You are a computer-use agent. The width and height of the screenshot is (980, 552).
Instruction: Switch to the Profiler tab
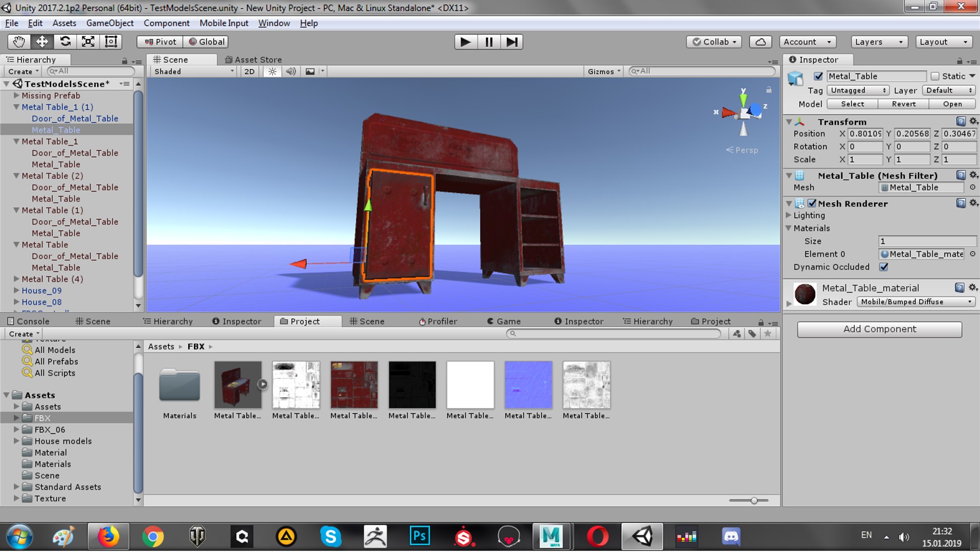tap(438, 321)
